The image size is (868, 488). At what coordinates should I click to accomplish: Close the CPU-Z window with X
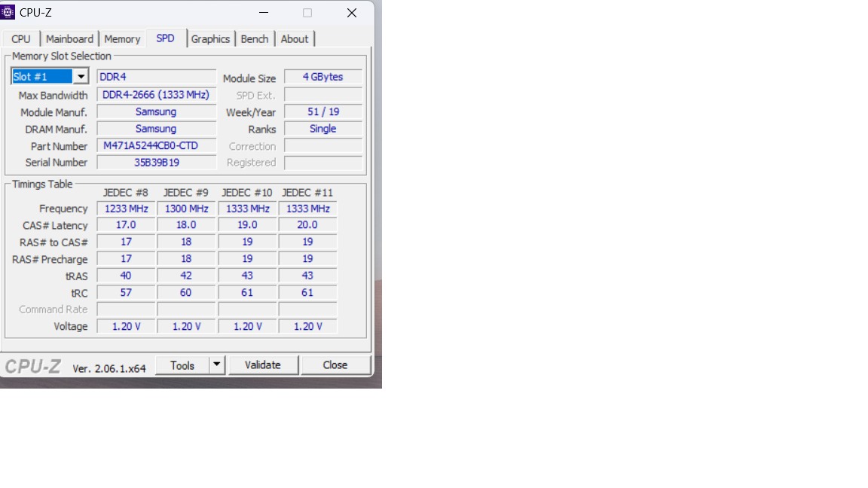point(352,13)
